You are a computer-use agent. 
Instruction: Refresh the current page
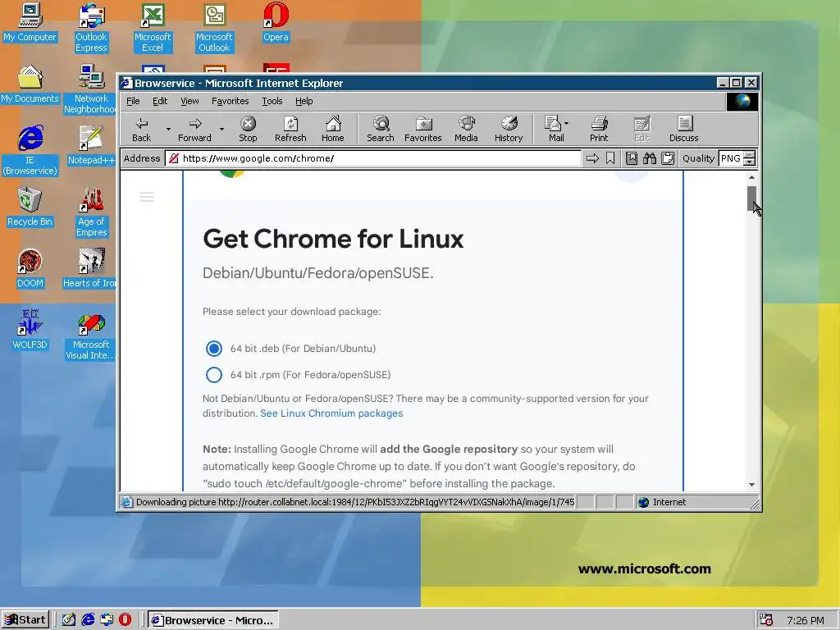click(290, 129)
